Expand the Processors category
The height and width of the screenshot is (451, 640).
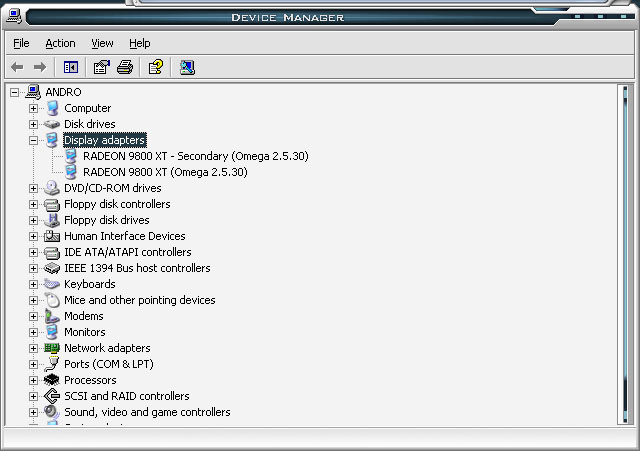point(33,380)
